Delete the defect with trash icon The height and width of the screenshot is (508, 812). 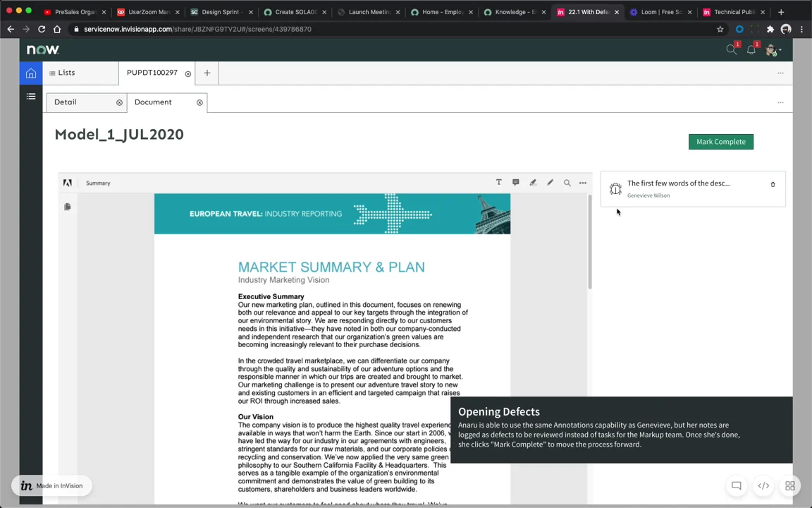point(773,185)
